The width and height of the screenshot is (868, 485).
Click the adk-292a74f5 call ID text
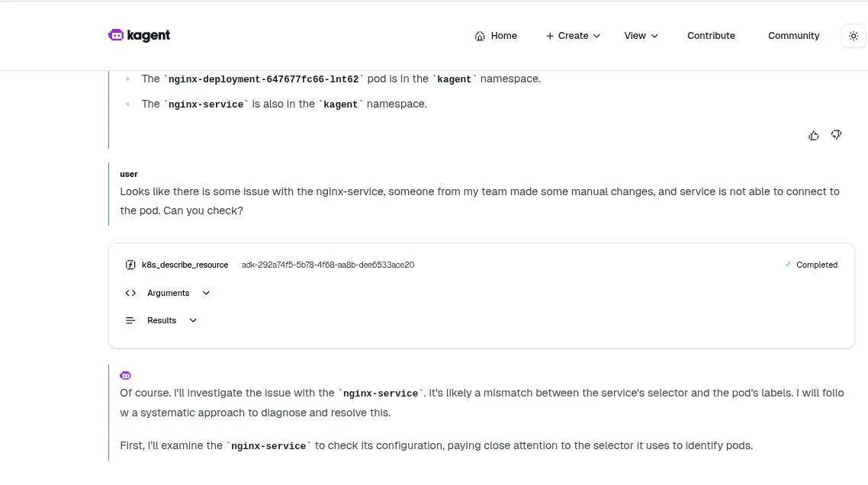point(328,265)
